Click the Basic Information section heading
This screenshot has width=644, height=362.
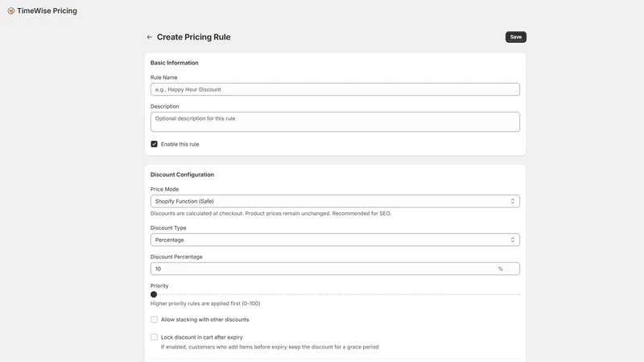tap(174, 63)
